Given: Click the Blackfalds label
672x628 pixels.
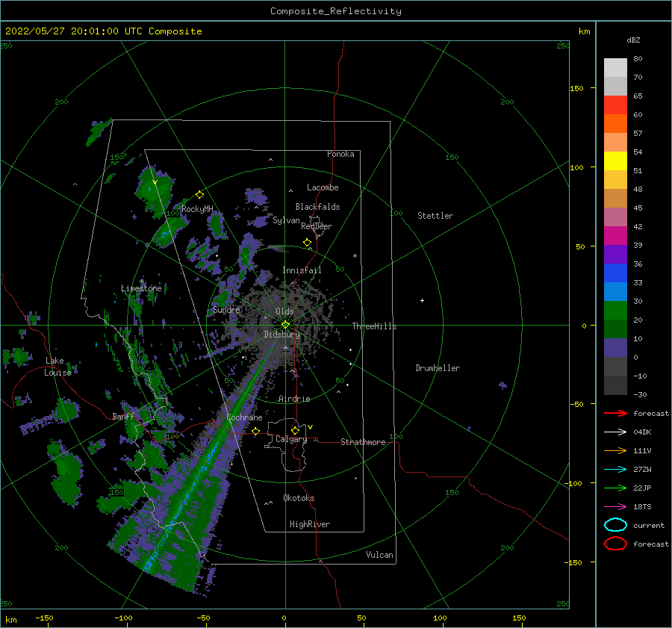Looking at the screenshot, I should (x=317, y=207).
